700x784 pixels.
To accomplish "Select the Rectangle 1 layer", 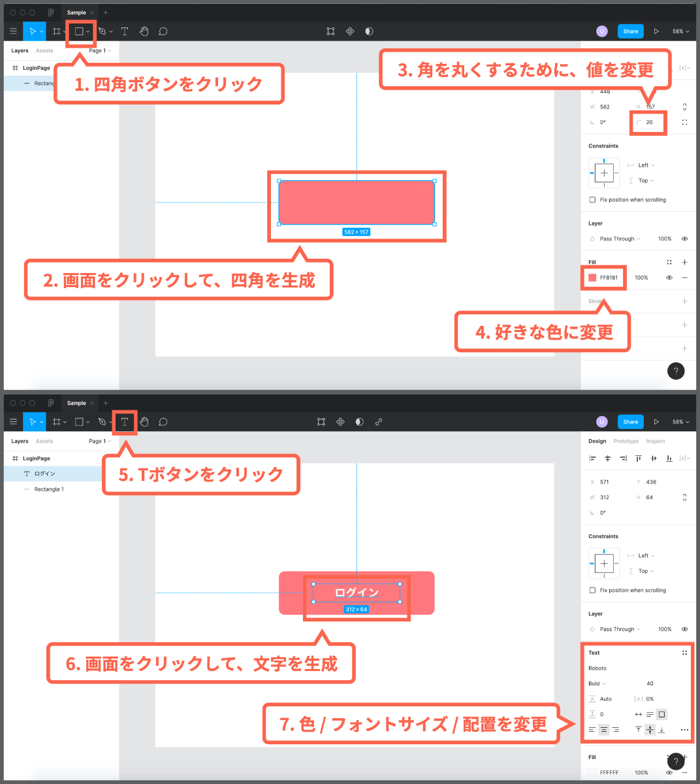I will (x=49, y=489).
